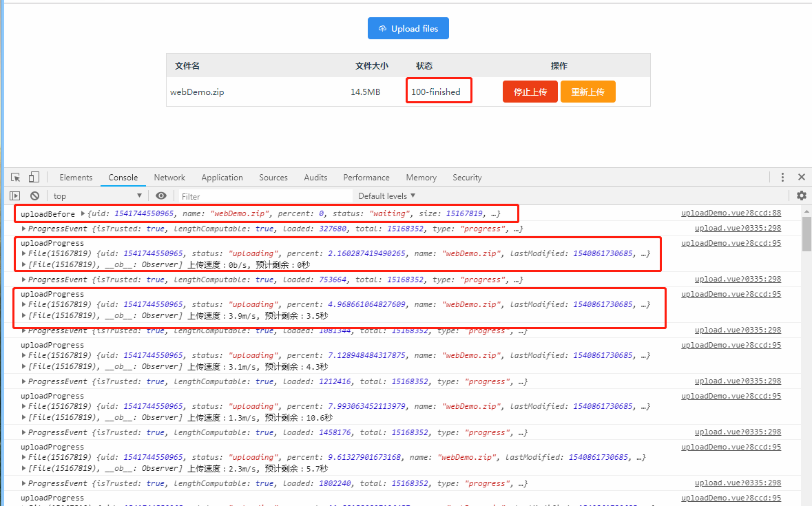Open source link uploadDemo.vue?8ccd:88
This screenshot has width=812, height=506.
[731, 213]
